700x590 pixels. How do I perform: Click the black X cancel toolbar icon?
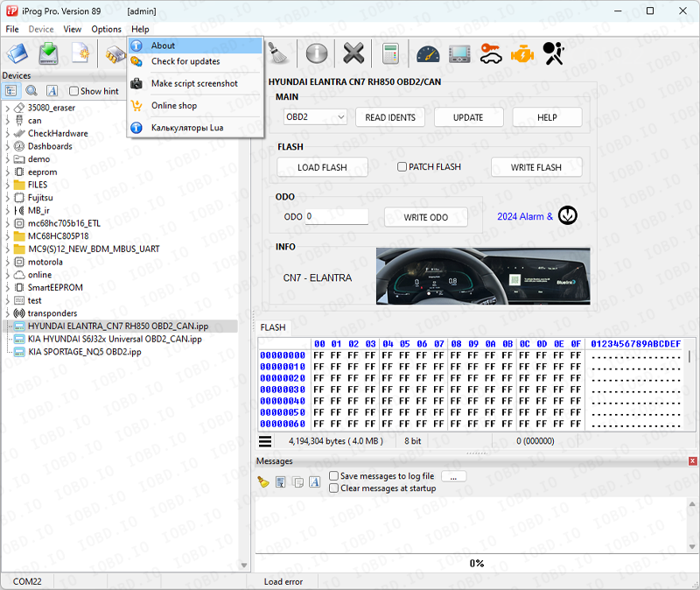click(x=353, y=53)
